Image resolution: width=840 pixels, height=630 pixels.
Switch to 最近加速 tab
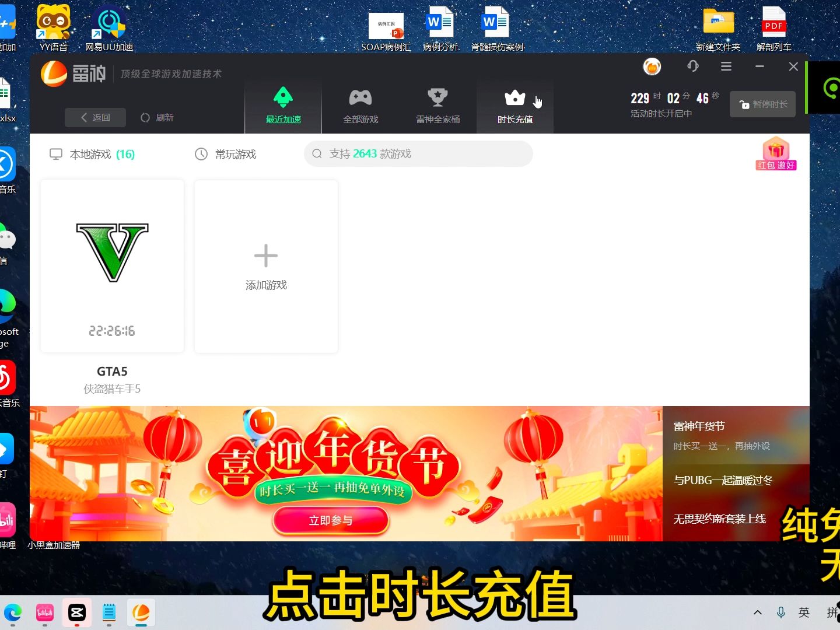[x=283, y=107]
